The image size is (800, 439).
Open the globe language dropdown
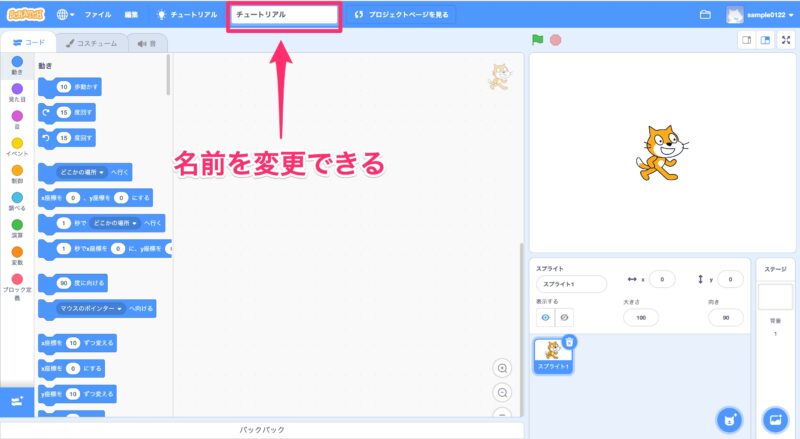tap(66, 15)
